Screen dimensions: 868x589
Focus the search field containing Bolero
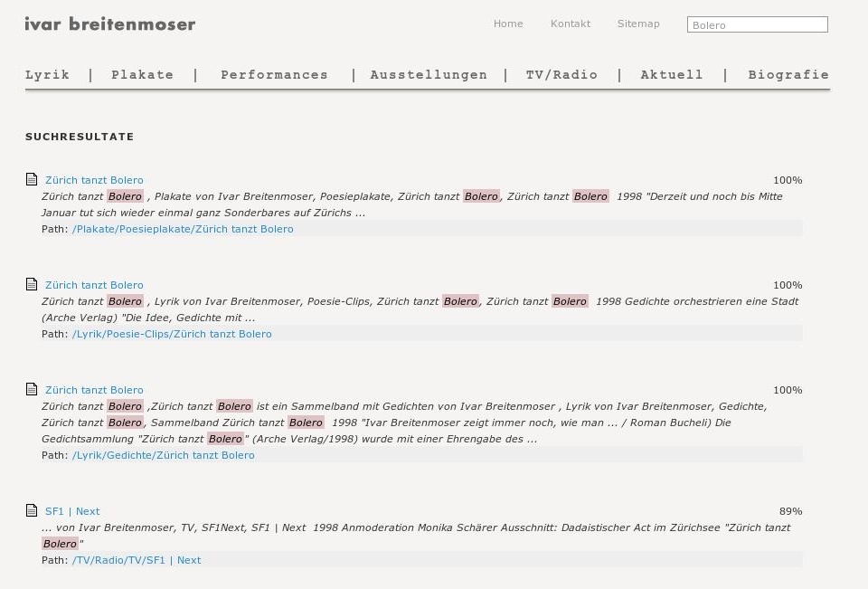[758, 25]
